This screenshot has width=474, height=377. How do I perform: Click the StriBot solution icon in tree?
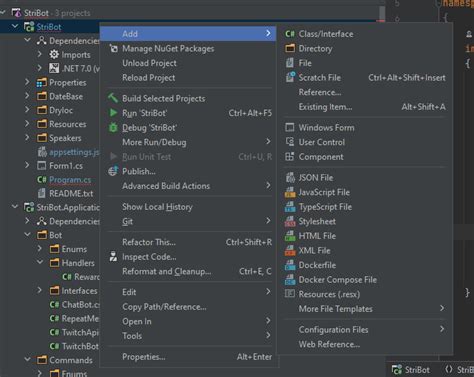coord(16,13)
